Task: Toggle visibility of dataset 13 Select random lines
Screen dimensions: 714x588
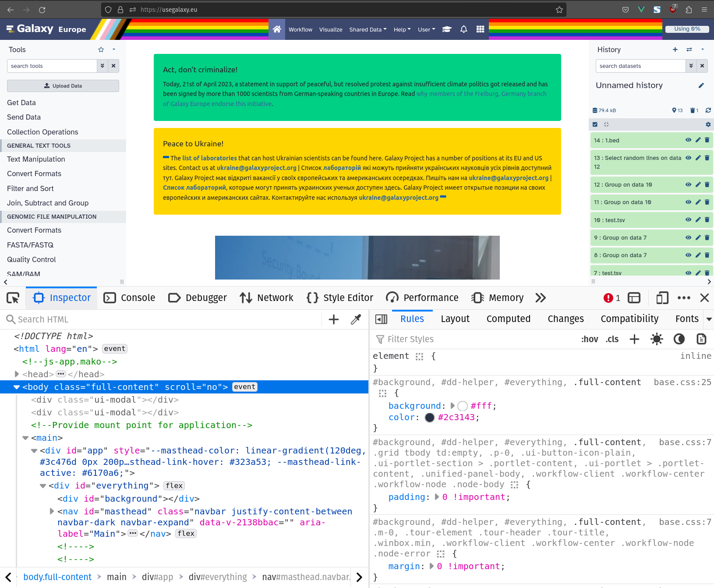Action: coord(689,158)
